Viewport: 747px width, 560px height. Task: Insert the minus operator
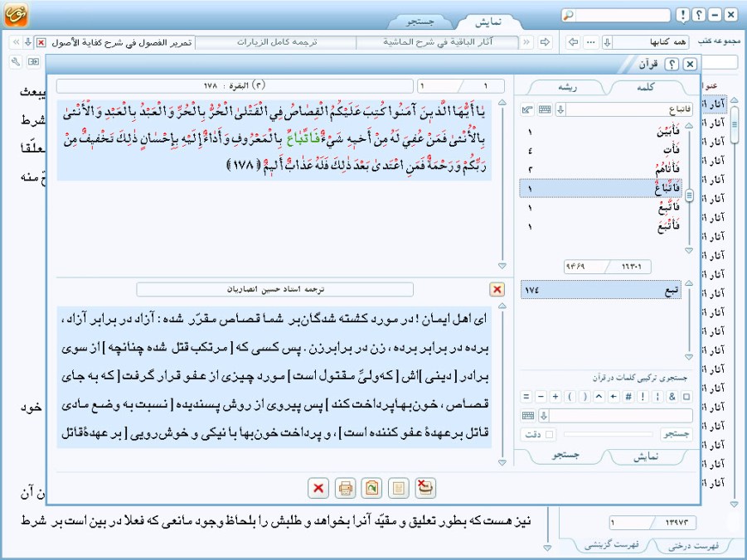point(541,396)
